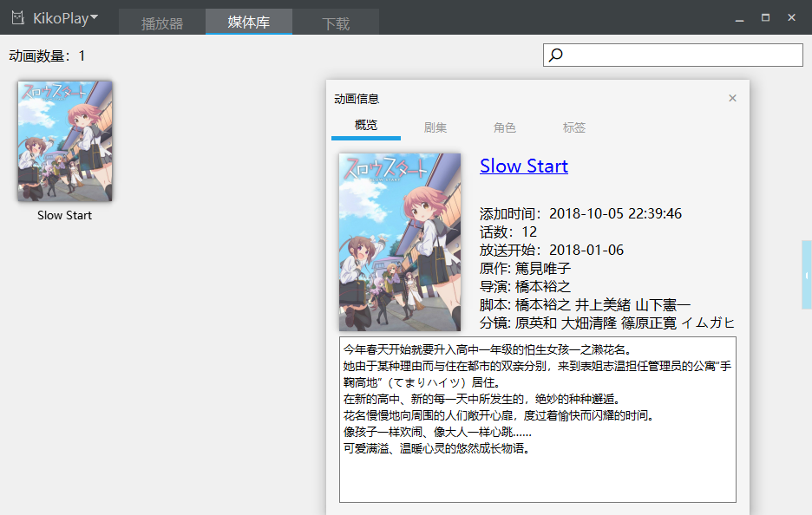Image resolution: width=812 pixels, height=515 pixels.
Task: Click the 话数: 12 line
Action: [508, 231]
